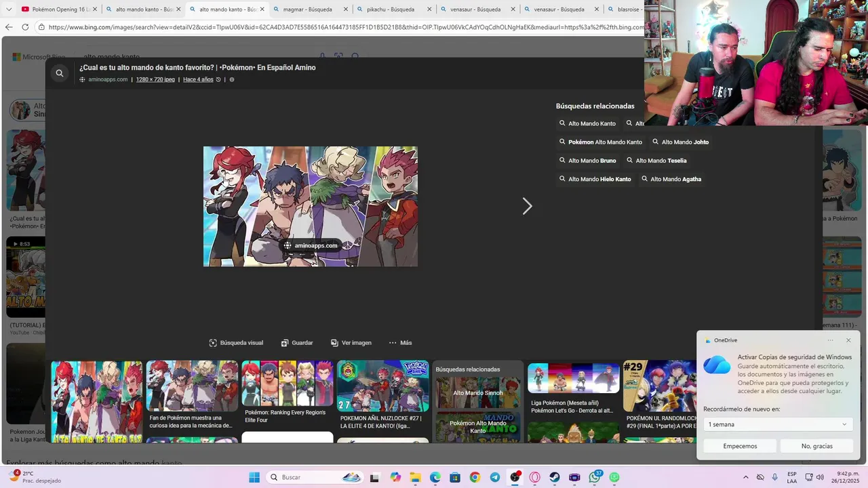Select related search Pokémon Alto Mando Kanto
Screen dimensions: 868x488
(601, 142)
